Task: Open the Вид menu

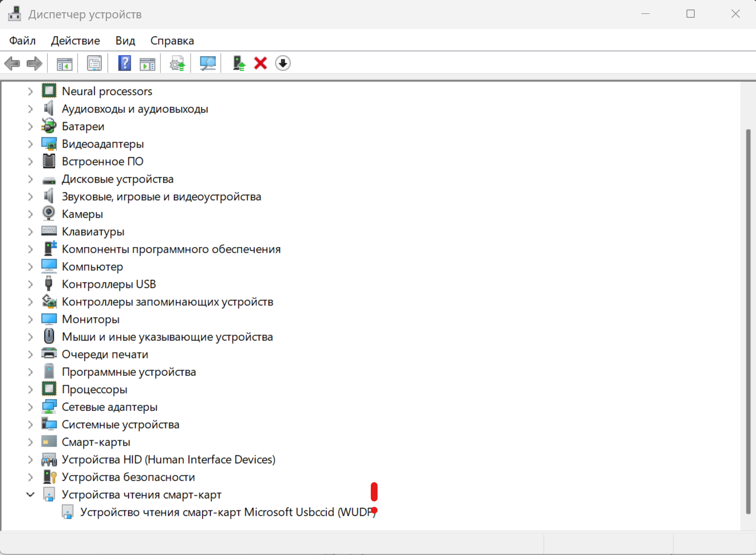Action: (x=125, y=41)
